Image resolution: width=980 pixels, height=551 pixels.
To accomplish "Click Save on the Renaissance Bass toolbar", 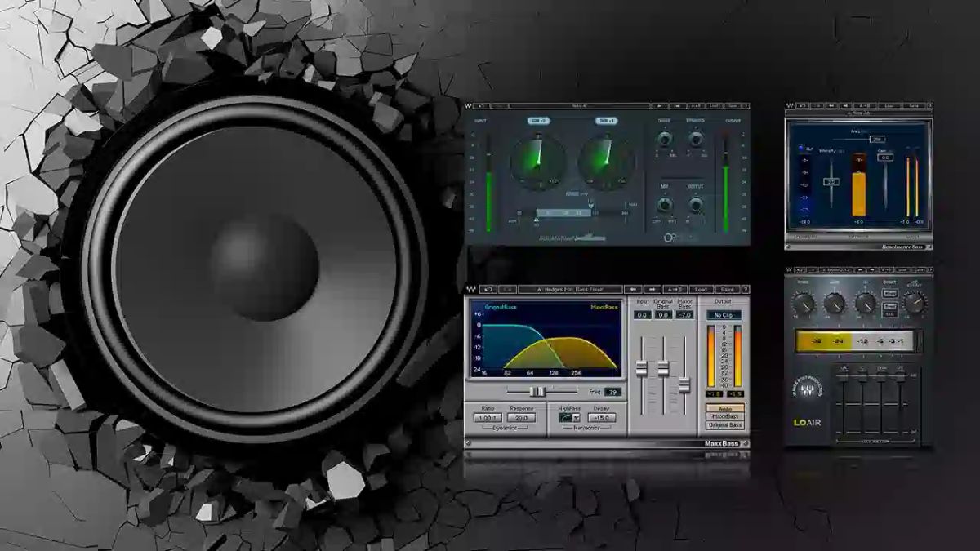I will pyautogui.click(x=913, y=104).
